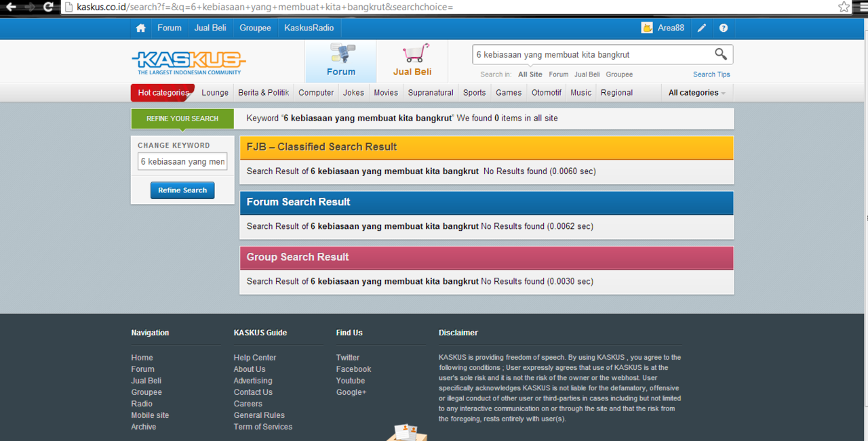Open Movies category
Viewport: 868px width, 441px height.
pos(386,93)
